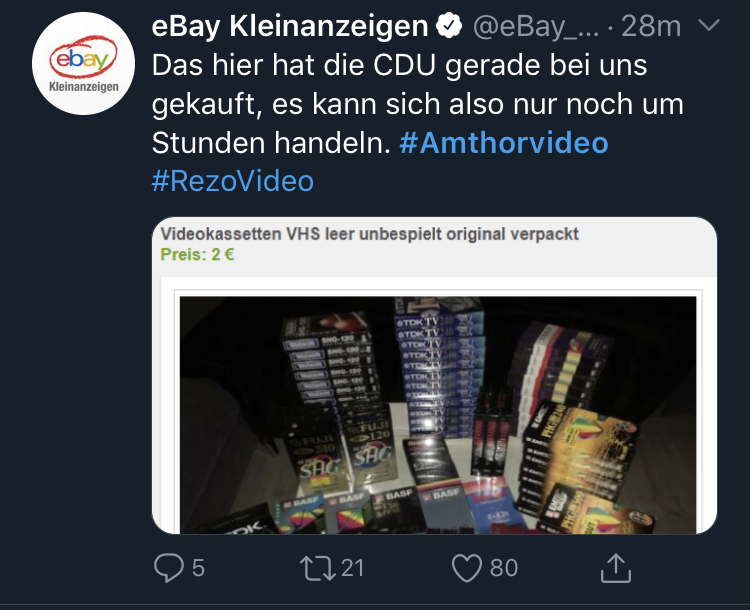Click the @eBay_... username handle
The width and height of the screenshot is (750, 610).
click(x=536, y=26)
